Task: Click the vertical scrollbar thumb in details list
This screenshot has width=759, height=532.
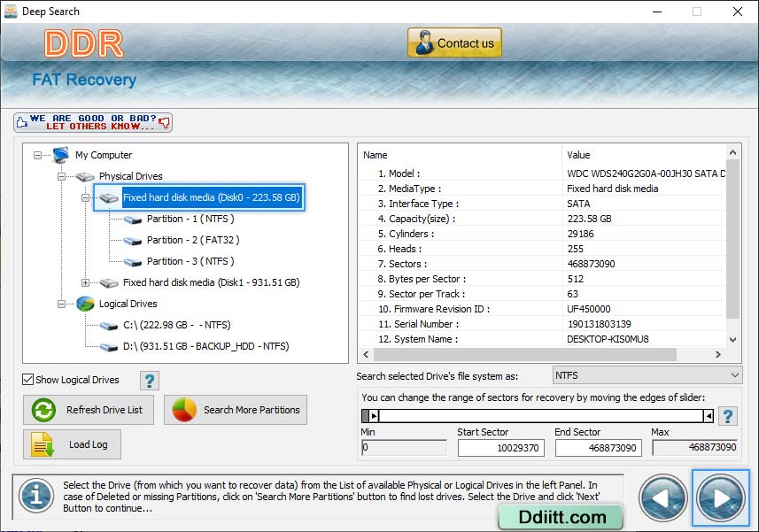Action: (732, 239)
